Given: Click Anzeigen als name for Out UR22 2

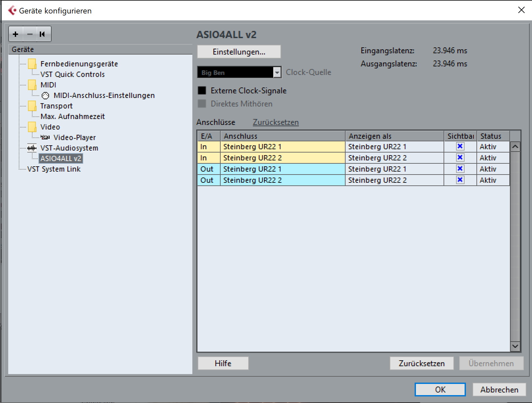Looking at the screenshot, I should pyautogui.click(x=395, y=180).
